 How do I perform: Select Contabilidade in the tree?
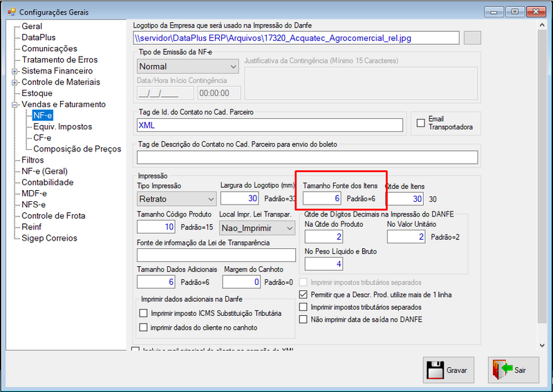tap(47, 183)
